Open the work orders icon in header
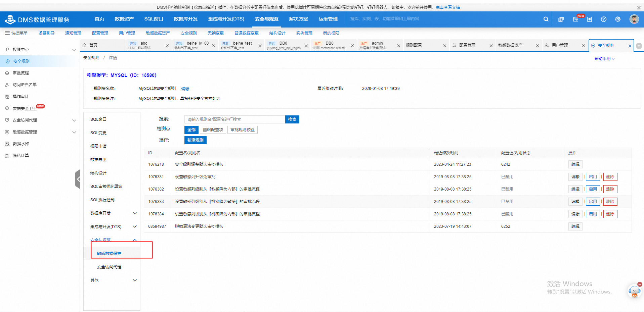The width and height of the screenshot is (644, 312). tap(561, 19)
